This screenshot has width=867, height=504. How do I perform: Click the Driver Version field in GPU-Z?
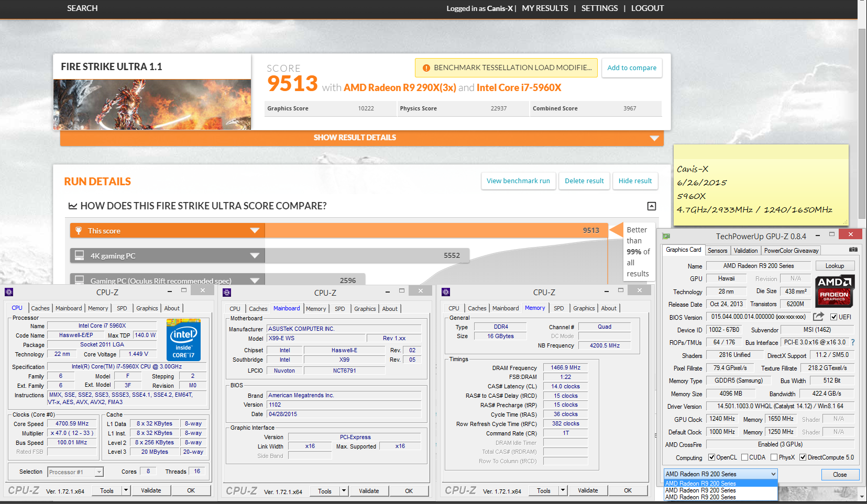[x=780, y=406]
